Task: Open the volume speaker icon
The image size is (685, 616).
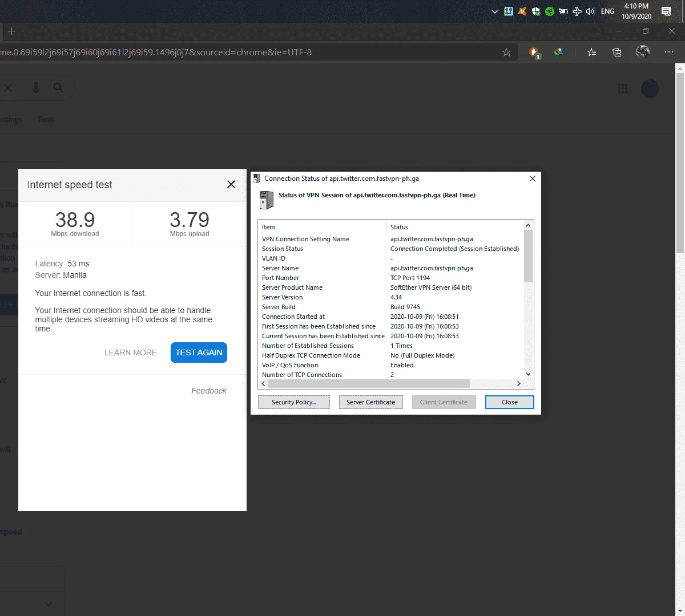Action: pyautogui.click(x=590, y=11)
